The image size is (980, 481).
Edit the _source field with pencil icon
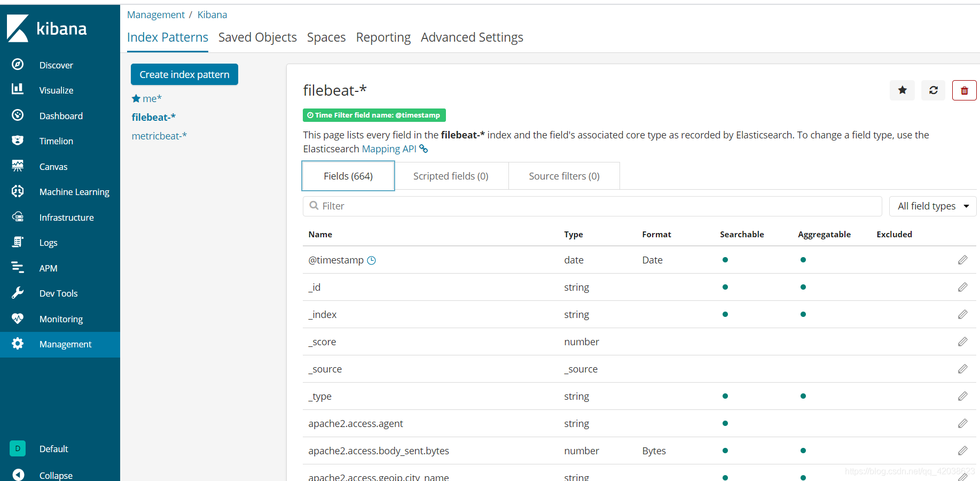pos(962,369)
